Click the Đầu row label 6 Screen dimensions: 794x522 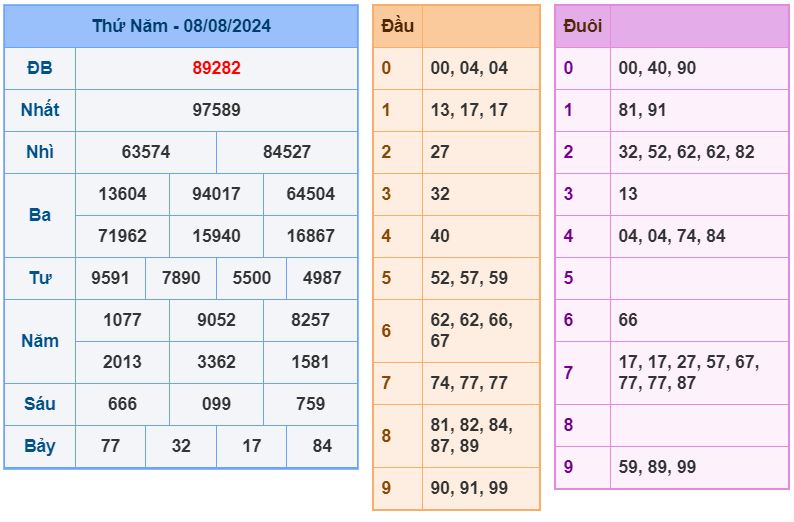click(x=386, y=331)
